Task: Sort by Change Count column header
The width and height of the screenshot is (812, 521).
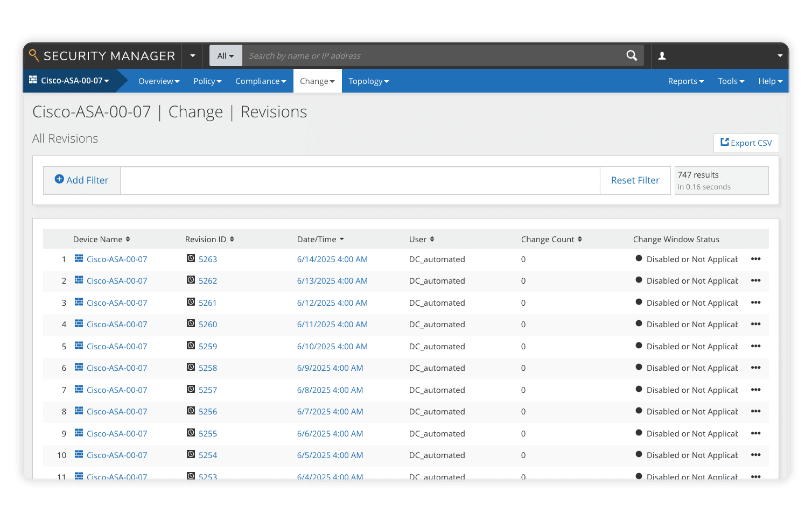Action: (x=551, y=240)
